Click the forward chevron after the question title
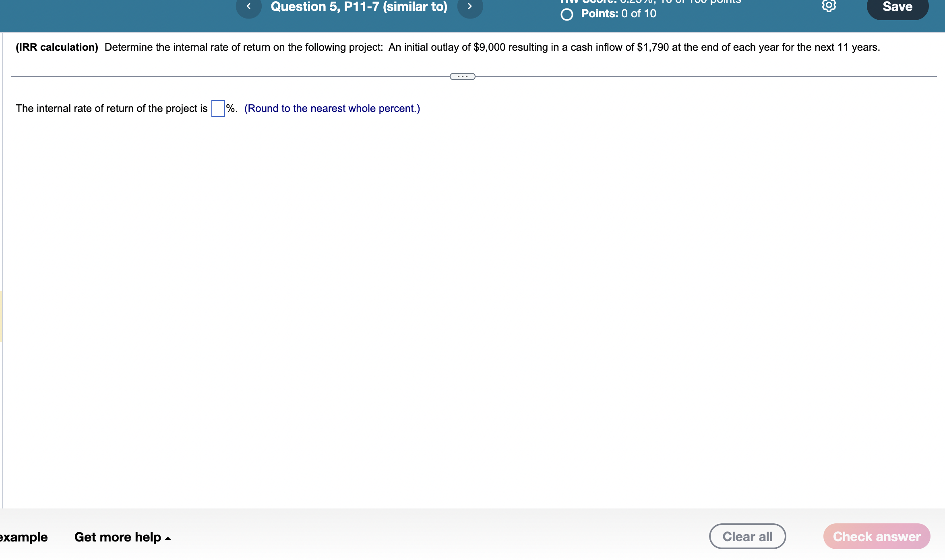Viewport: 945px width, 560px height. [x=469, y=6]
